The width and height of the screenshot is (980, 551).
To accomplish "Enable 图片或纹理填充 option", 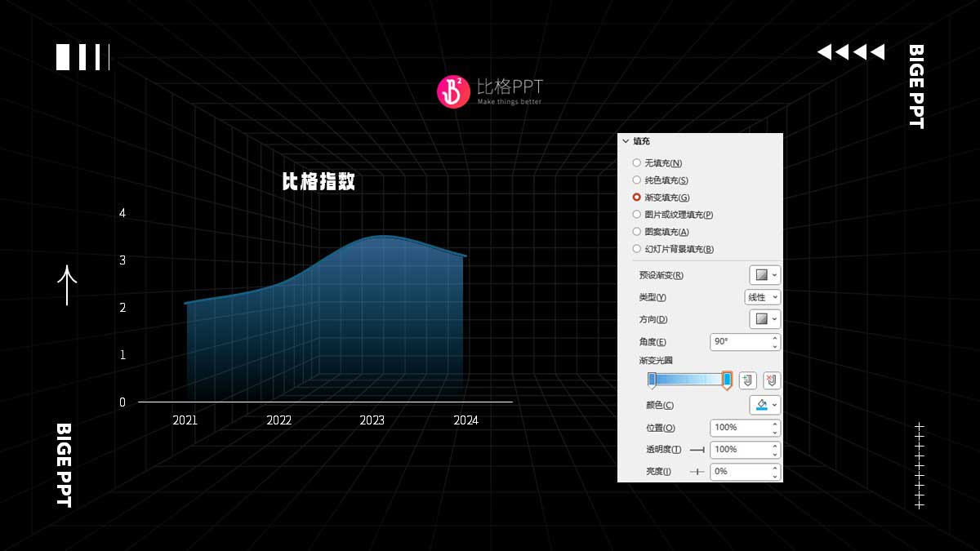I will click(x=636, y=214).
